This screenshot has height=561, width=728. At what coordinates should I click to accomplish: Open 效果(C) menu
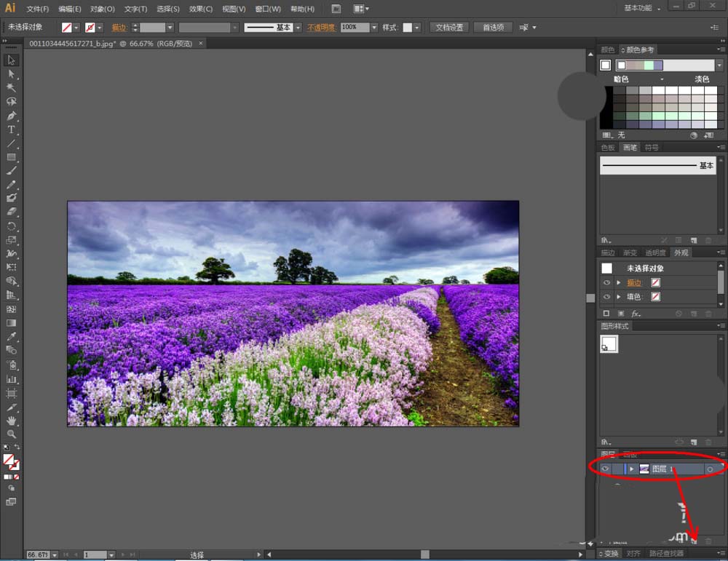pos(201,9)
